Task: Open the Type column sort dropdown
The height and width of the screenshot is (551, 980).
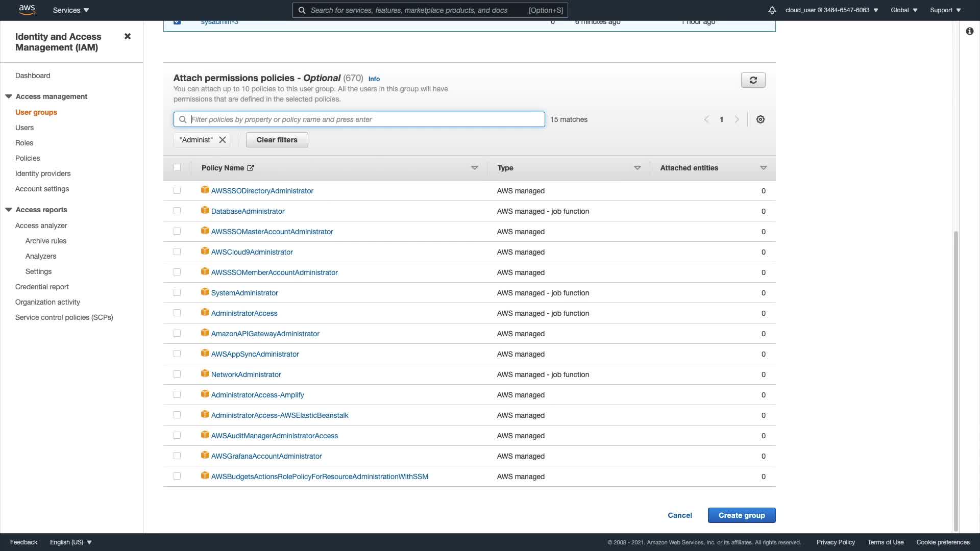Action: click(637, 168)
